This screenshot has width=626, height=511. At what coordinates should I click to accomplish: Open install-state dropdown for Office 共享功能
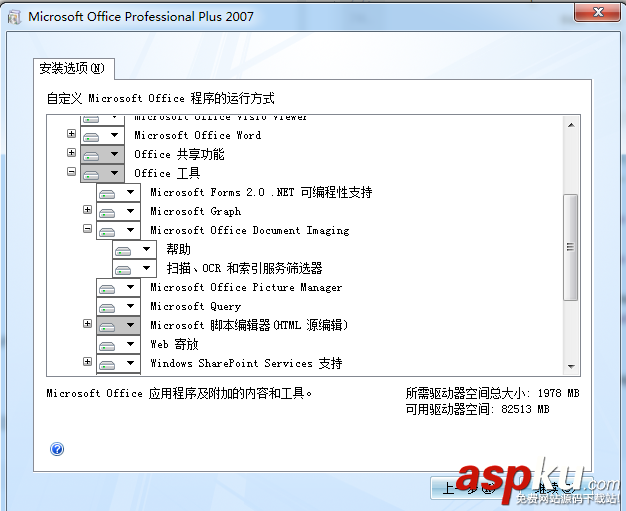pos(102,154)
